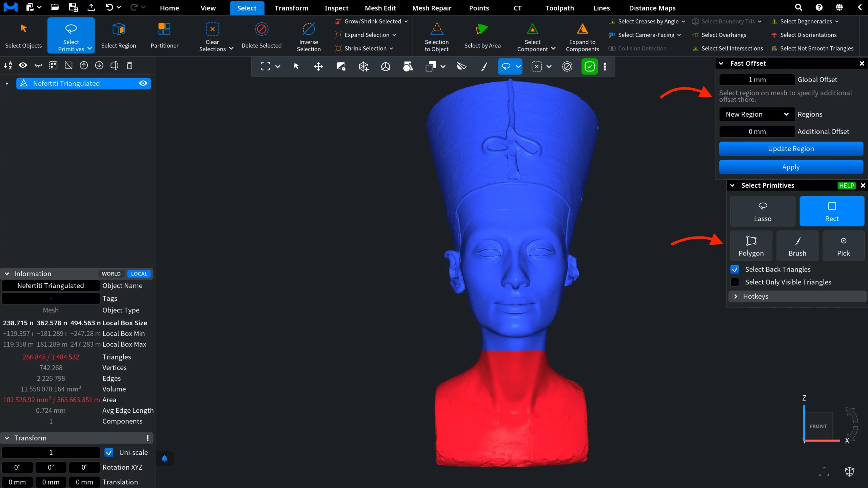Viewport: 868px width, 488px height.
Task: Click the move cross-arrows viewport tool
Action: click(x=318, y=66)
